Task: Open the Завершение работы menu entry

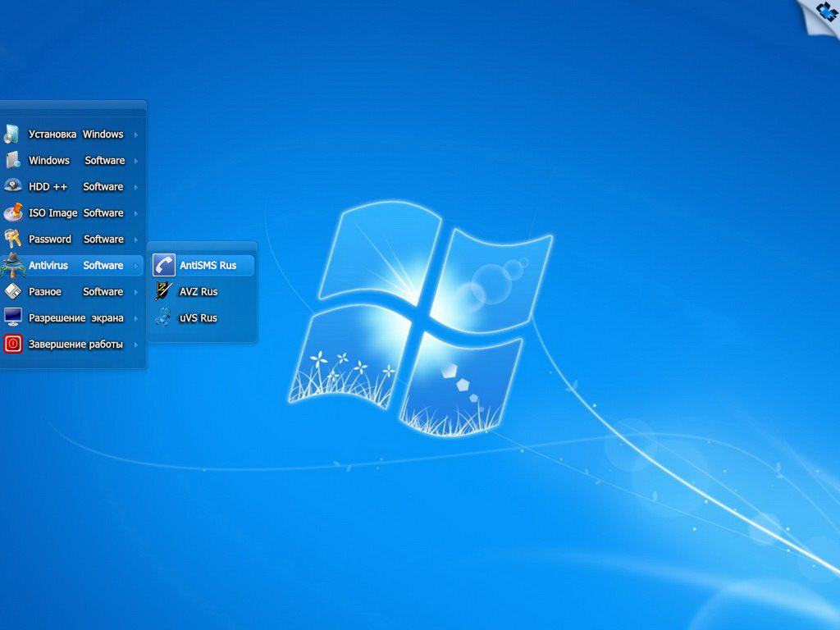Action: click(72, 344)
